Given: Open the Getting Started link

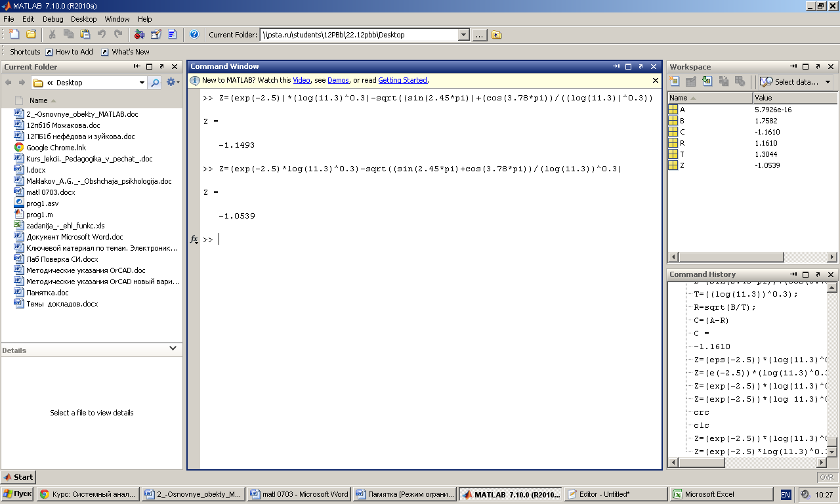Looking at the screenshot, I should point(402,80).
